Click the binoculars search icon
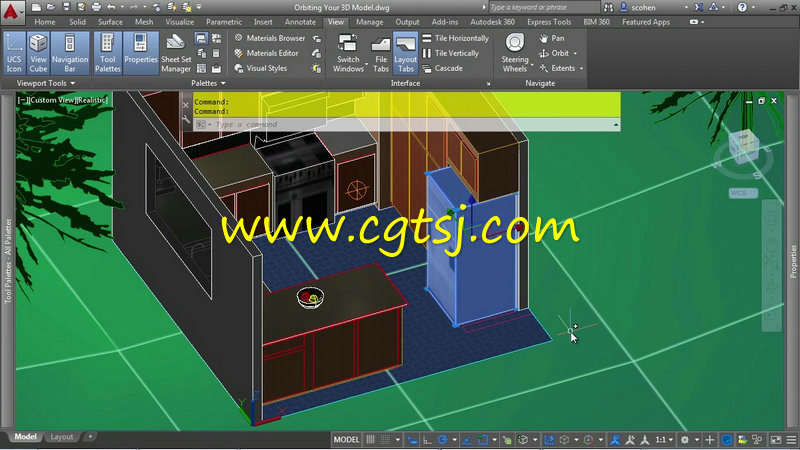The width and height of the screenshot is (800, 450). (608, 7)
